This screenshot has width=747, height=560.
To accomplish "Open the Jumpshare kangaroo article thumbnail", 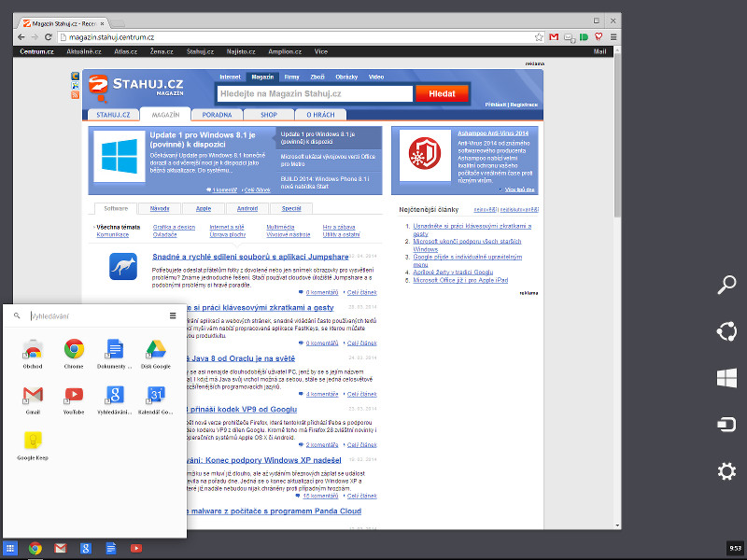I will coord(123,267).
